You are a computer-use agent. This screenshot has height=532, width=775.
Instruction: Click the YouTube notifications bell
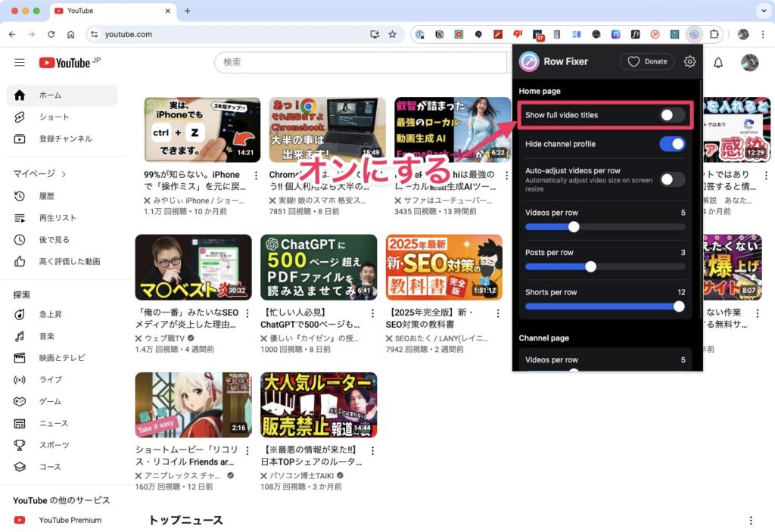(718, 62)
